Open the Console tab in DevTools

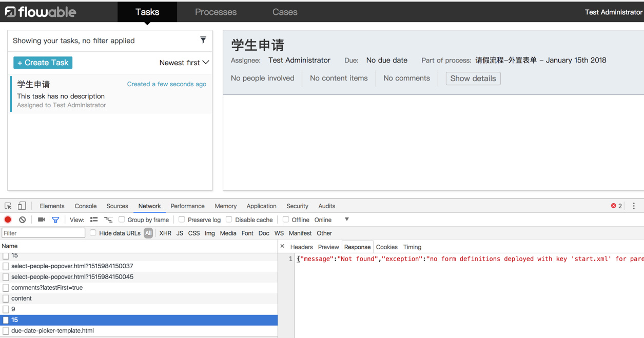click(x=85, y=206)
